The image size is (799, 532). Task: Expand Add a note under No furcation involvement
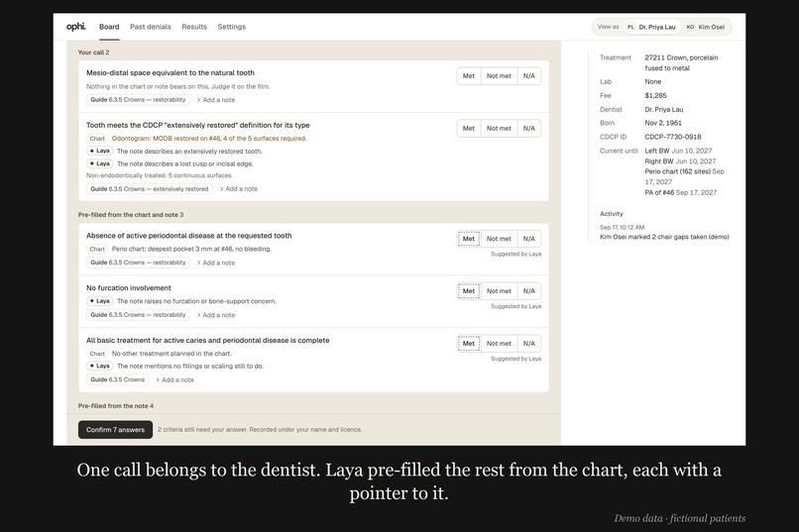coord(216,315)
